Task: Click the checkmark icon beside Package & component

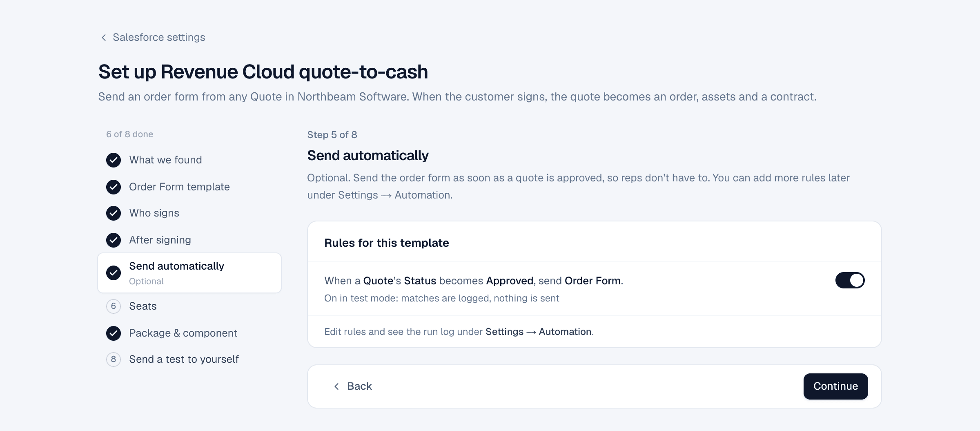Action: [114, 333]
